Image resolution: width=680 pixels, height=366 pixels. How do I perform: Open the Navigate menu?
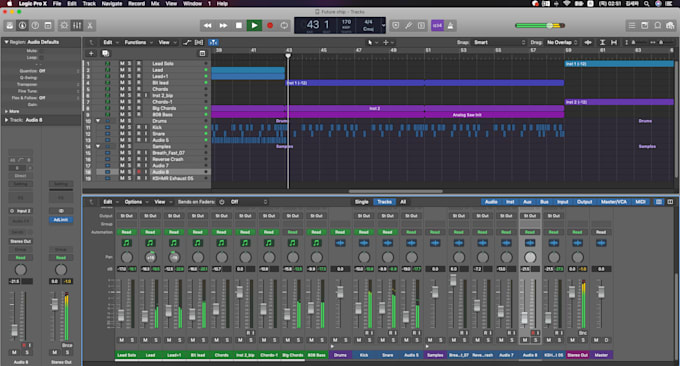pos(112,3)
